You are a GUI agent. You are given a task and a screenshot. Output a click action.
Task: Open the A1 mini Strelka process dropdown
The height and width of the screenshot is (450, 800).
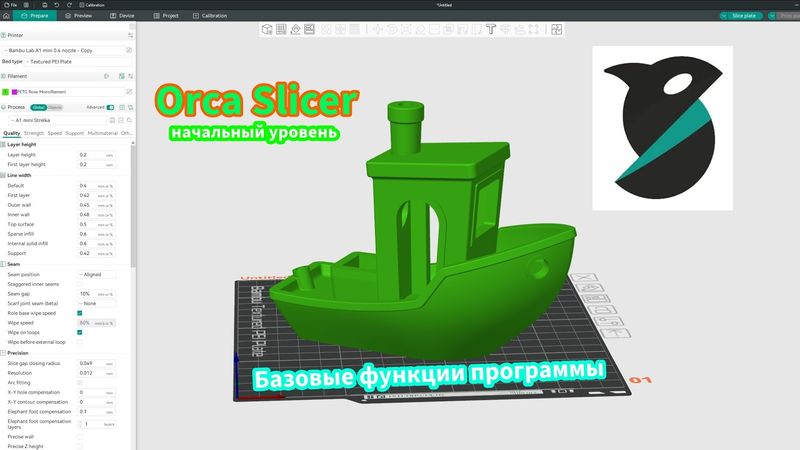[x=58, y=120]
